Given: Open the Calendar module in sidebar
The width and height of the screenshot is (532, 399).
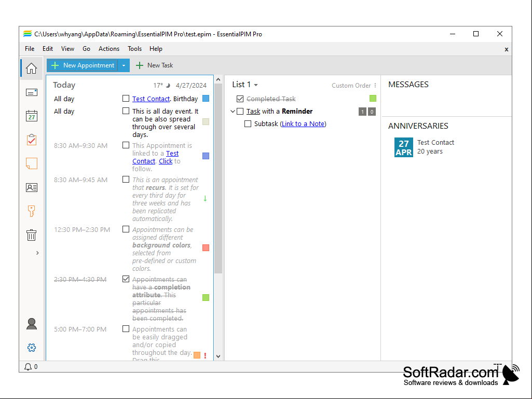Looking at the screenshot, I should (x=32, y=116).
